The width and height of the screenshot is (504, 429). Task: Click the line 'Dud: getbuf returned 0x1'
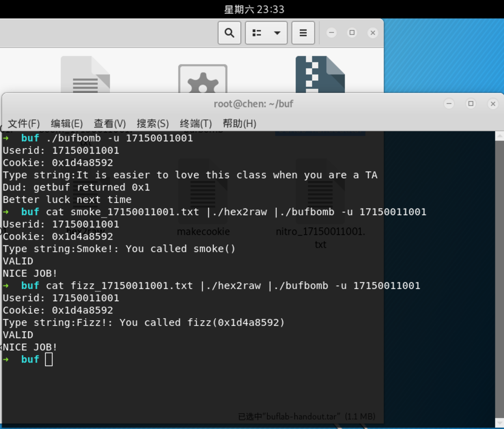pyautogui.click(x=76, y=187)
